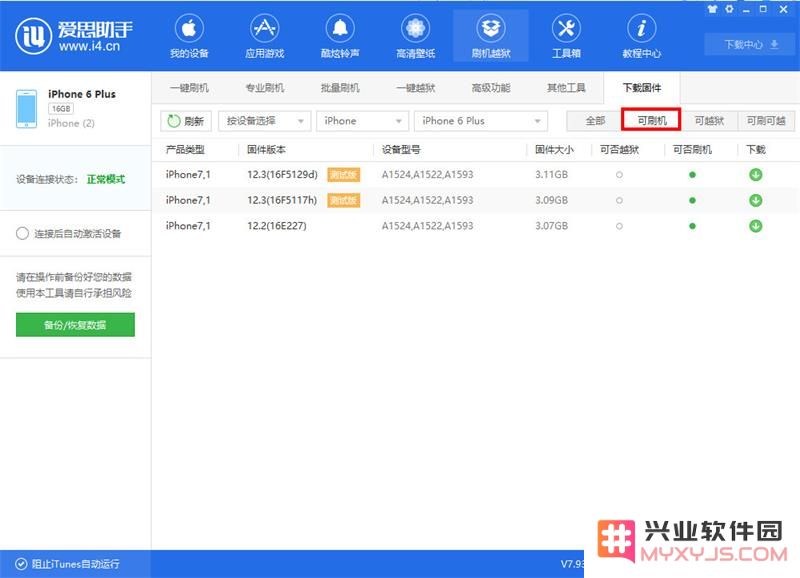Open 应用游戏 apps and games section
Screen dimensions: 800x578
(x=264, y=36)
